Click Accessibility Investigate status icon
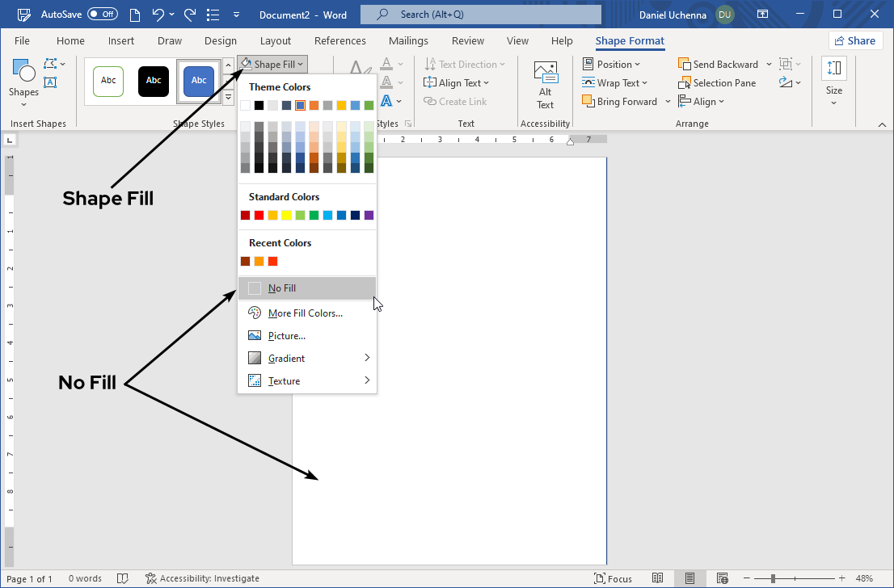The height and width of the screenshot is (588, 894). pos(151,578)
